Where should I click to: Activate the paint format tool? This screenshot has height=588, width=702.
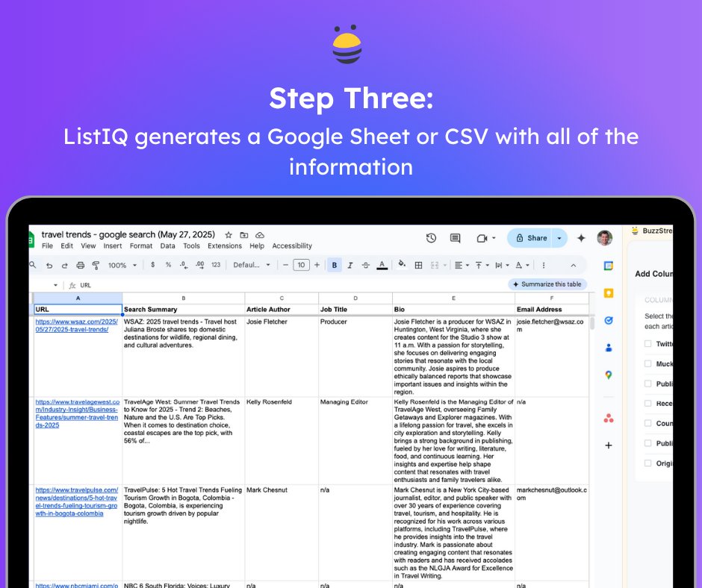coord(96,266)
